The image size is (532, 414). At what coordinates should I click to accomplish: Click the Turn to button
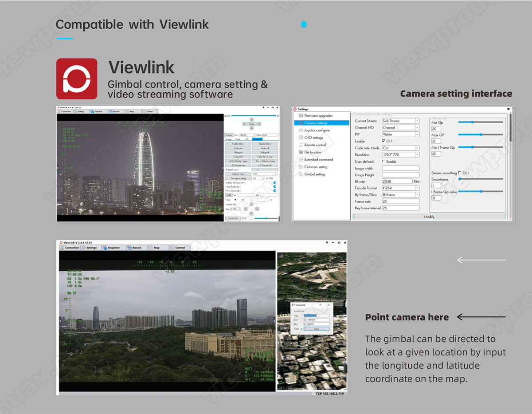pos(229,135)
